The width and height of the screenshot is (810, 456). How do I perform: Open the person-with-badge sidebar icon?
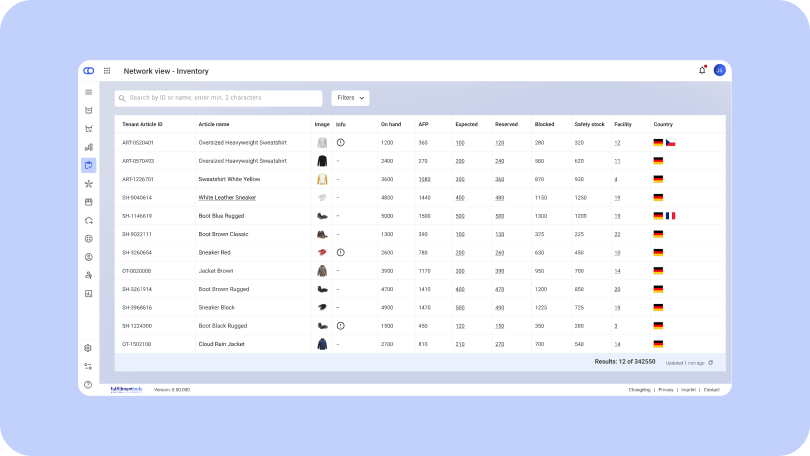click(x=88, y=275)
